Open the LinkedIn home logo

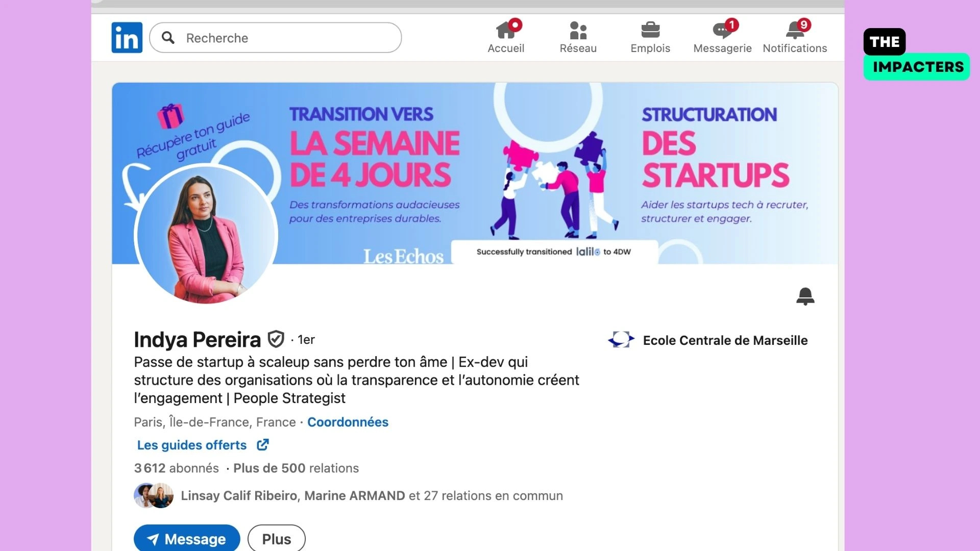point(127,38)
